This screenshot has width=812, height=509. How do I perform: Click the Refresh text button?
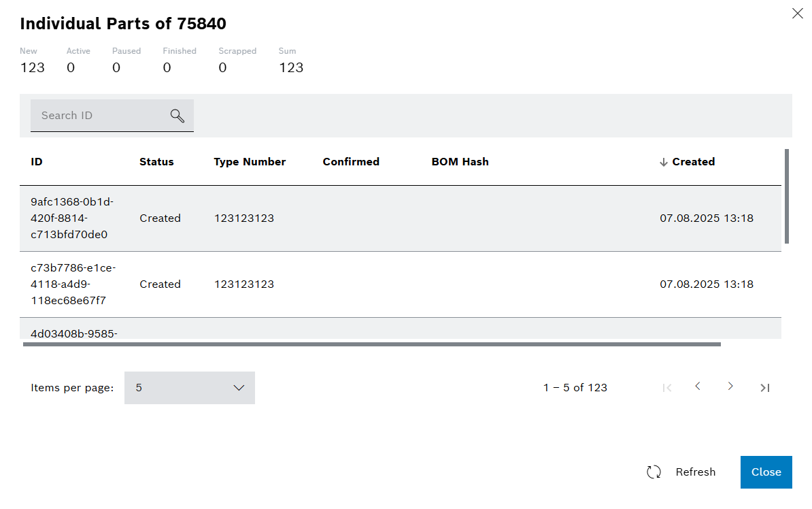pyautogui.click(x=695, y=472)
